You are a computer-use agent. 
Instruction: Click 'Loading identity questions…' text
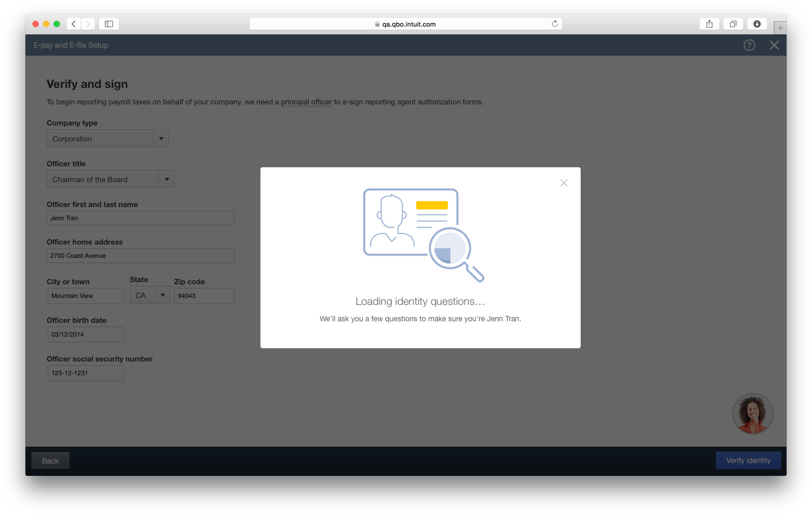pos(420,301)
